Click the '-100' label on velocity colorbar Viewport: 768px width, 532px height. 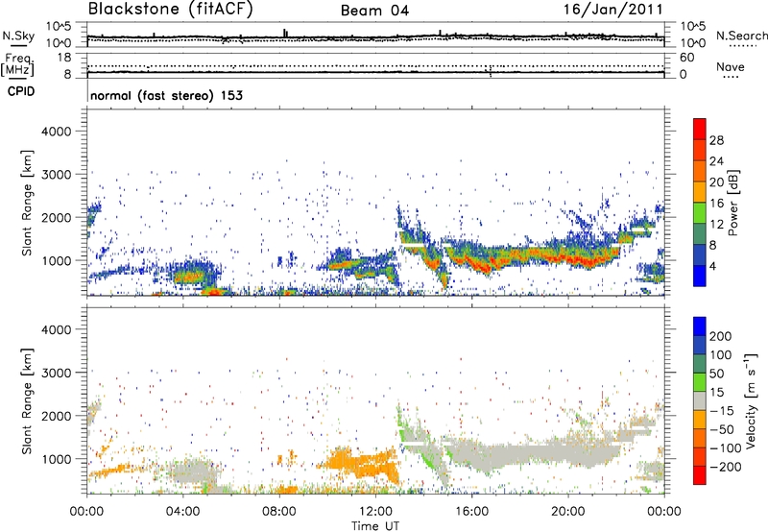click(x=726, y=448)
